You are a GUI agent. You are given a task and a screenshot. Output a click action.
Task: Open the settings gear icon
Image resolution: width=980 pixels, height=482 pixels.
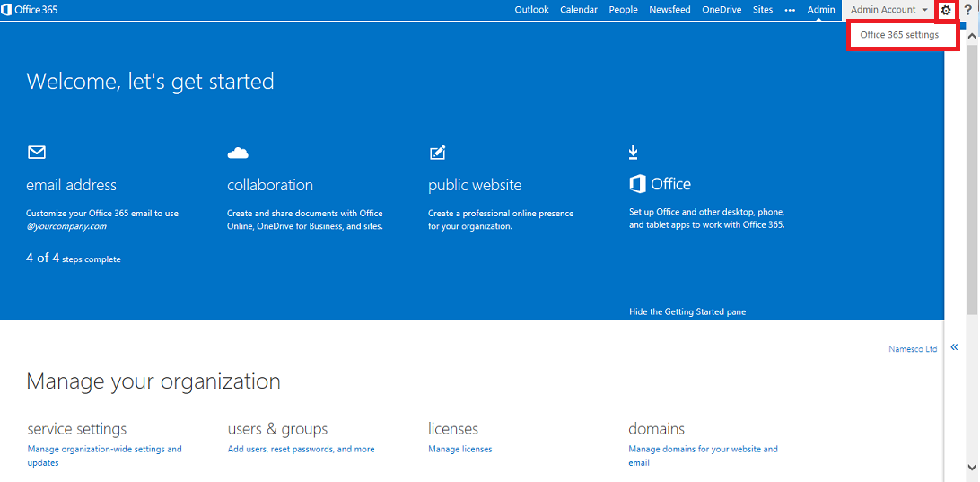coord(946,10)
